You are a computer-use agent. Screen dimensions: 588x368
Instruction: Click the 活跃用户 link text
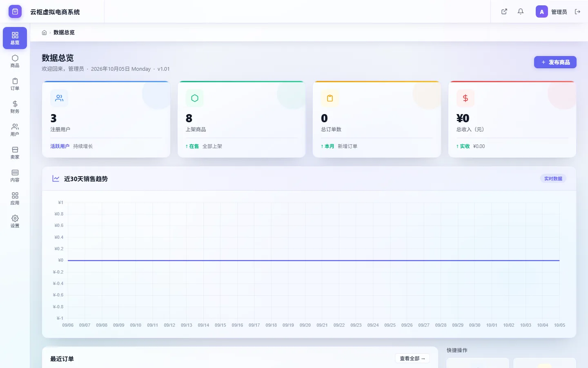60,146
